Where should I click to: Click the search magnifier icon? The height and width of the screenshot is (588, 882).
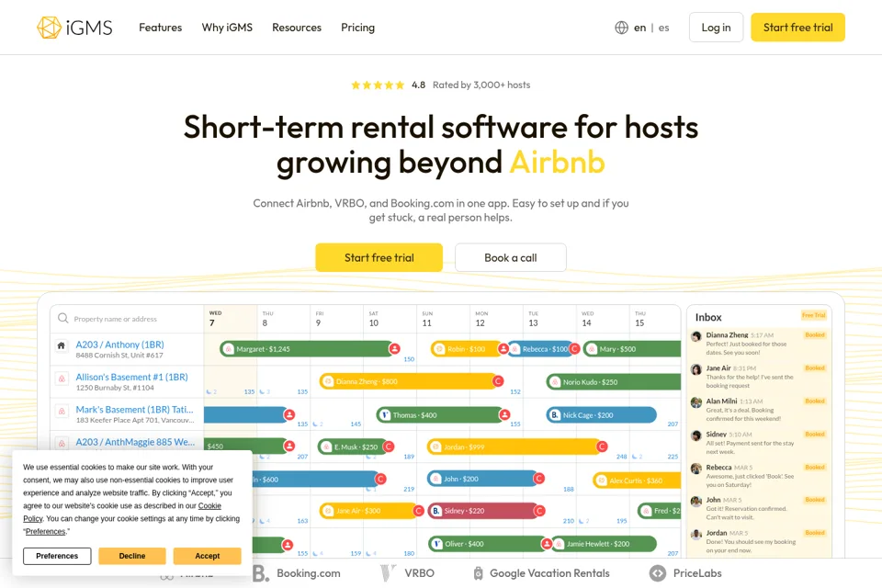(63, 318)
